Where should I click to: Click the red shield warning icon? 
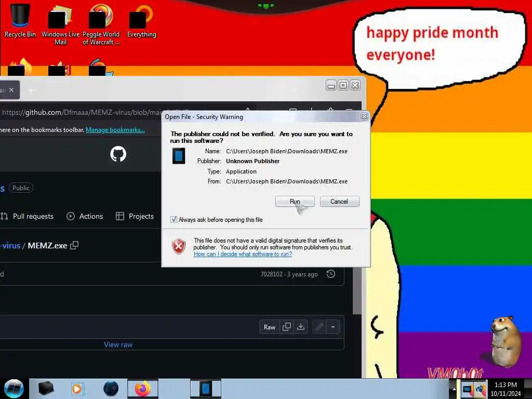click(x=179, y=246)
